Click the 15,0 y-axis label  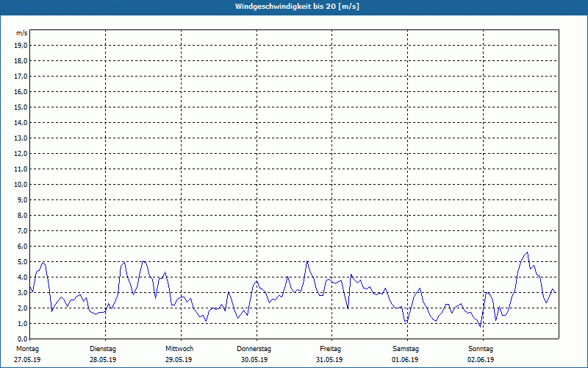click(x=21, y=107)
